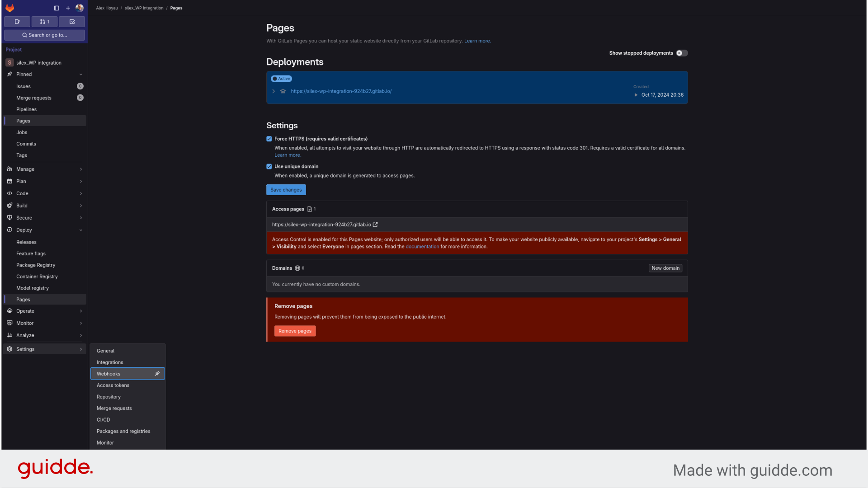
Task: Open the to-do list icon
Action: [72, 22]
